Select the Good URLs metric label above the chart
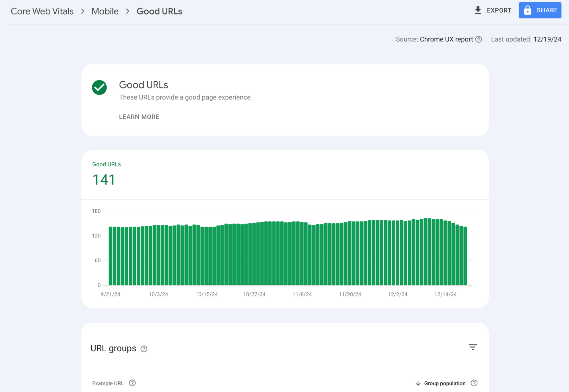Viewport: 569px width, 392px height. (x=106, y=164)
